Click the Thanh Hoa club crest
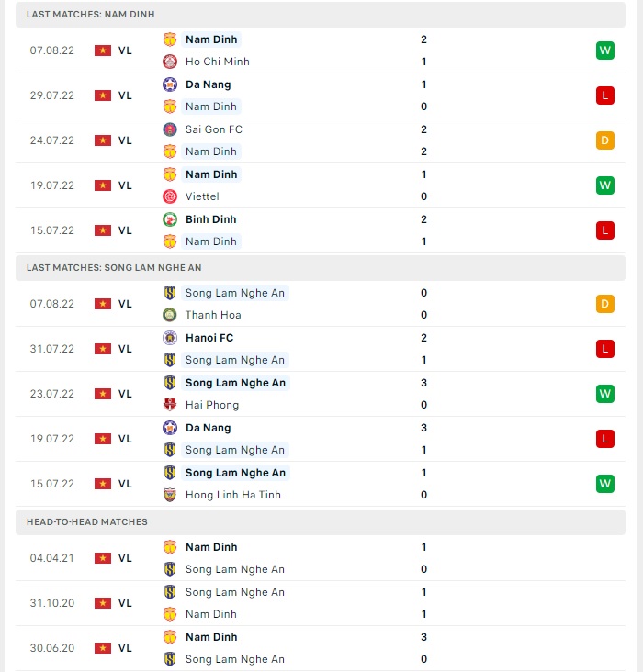The height and width of the screenshot is (672, 643). pyautogui.click(x=170, y=315)
